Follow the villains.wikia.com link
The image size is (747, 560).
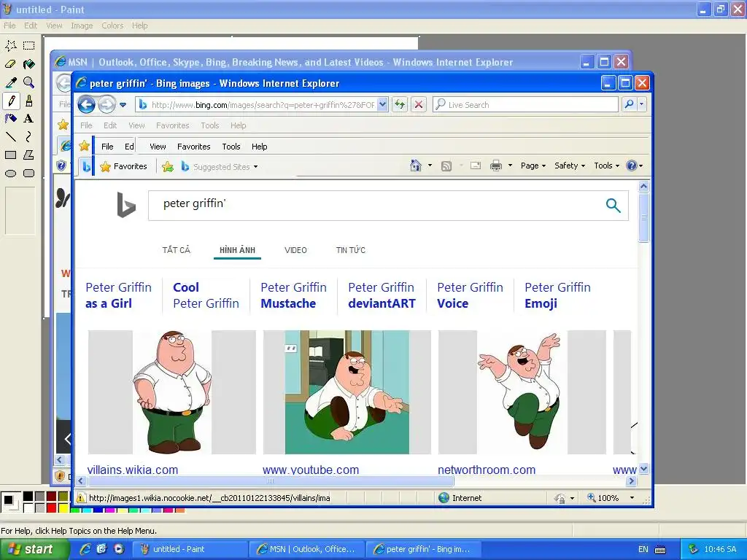(133, 470)
